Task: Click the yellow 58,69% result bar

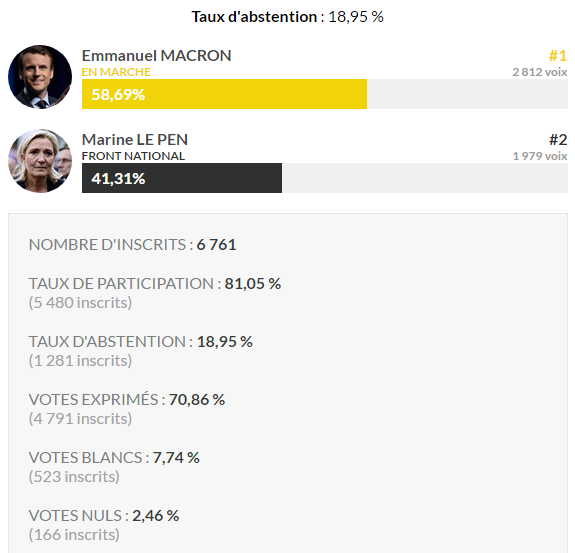Action: tap(224, 94)
